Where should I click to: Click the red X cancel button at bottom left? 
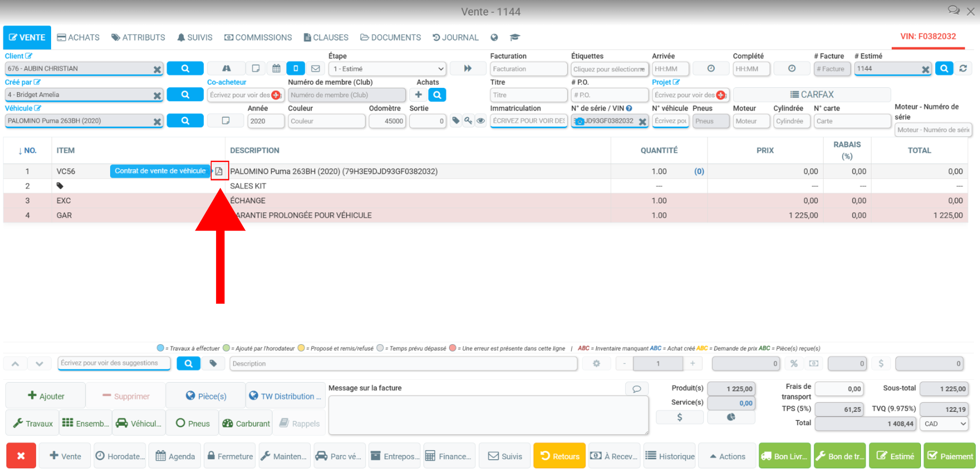tap(21, 456)
